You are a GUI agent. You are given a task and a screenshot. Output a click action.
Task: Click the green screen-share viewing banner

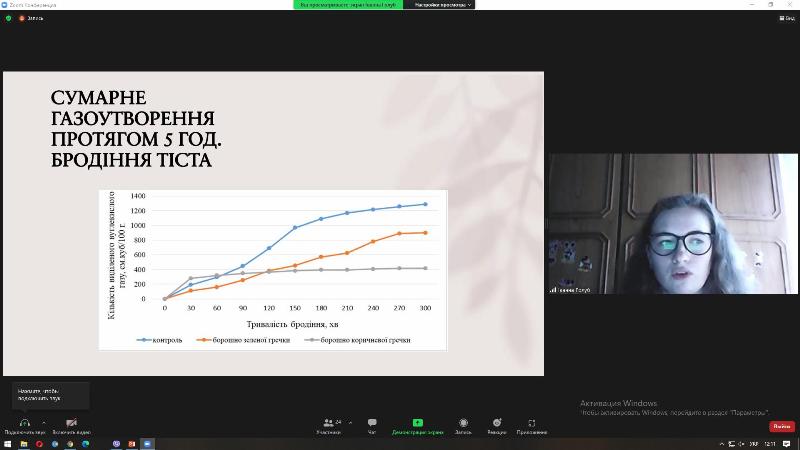coord(348,5)
